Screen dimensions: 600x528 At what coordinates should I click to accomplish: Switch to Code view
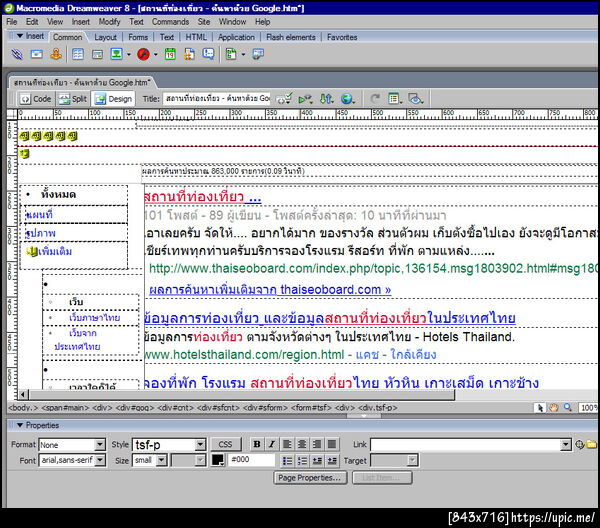point(36,99)
